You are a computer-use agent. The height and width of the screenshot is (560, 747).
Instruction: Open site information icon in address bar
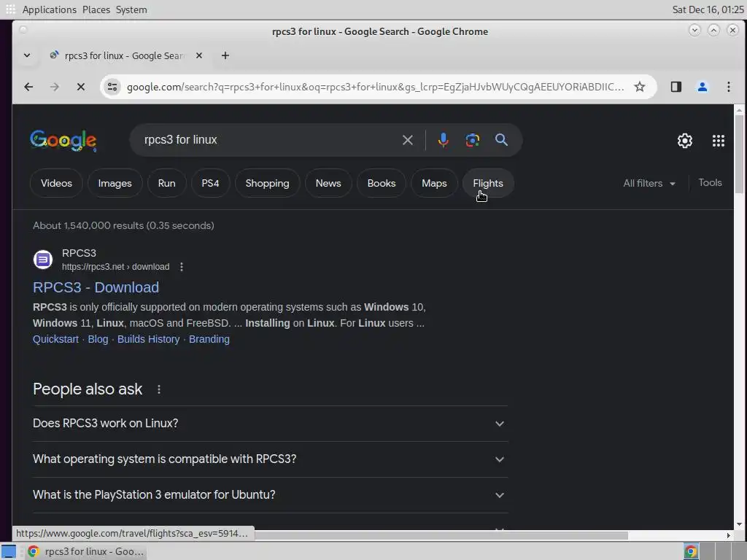(112, 87)
